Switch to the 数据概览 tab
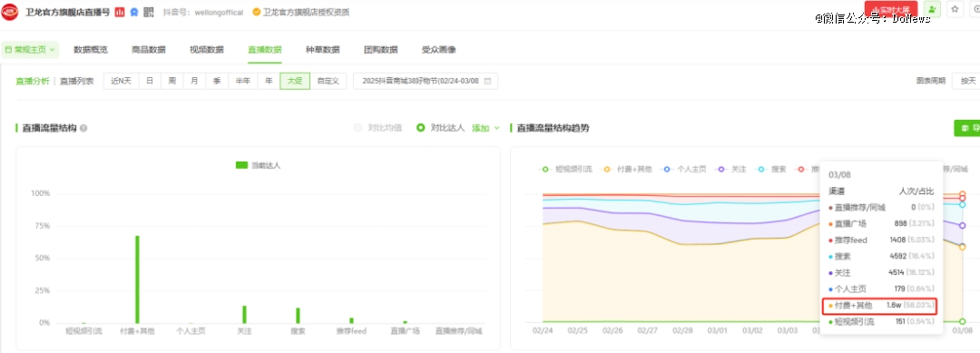Viewport: 980px width, 353px height. (91, 49)
